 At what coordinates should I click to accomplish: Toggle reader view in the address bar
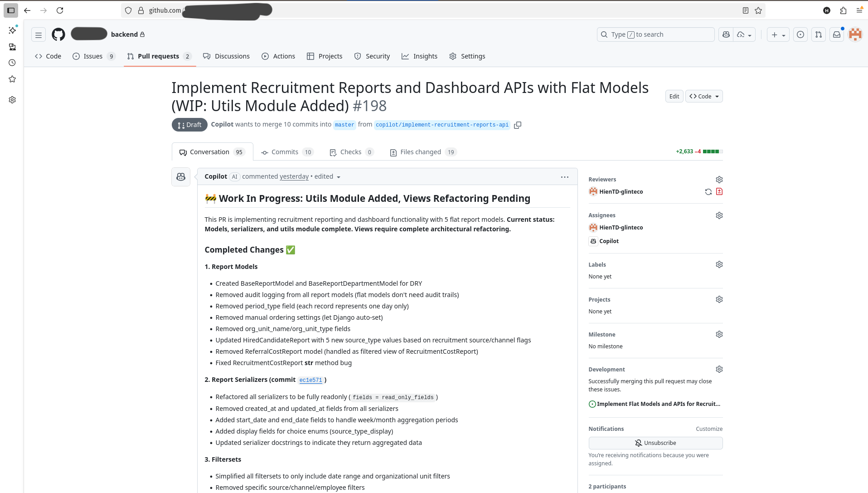(746, 10)
